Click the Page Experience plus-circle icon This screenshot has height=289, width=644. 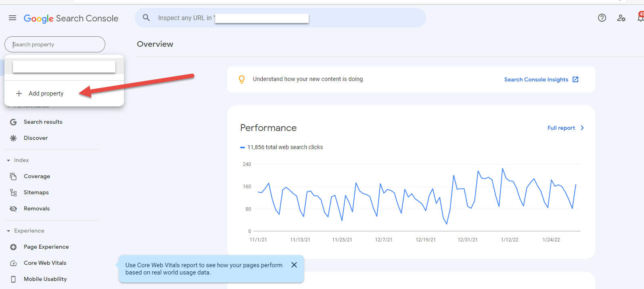coord(13,247)
